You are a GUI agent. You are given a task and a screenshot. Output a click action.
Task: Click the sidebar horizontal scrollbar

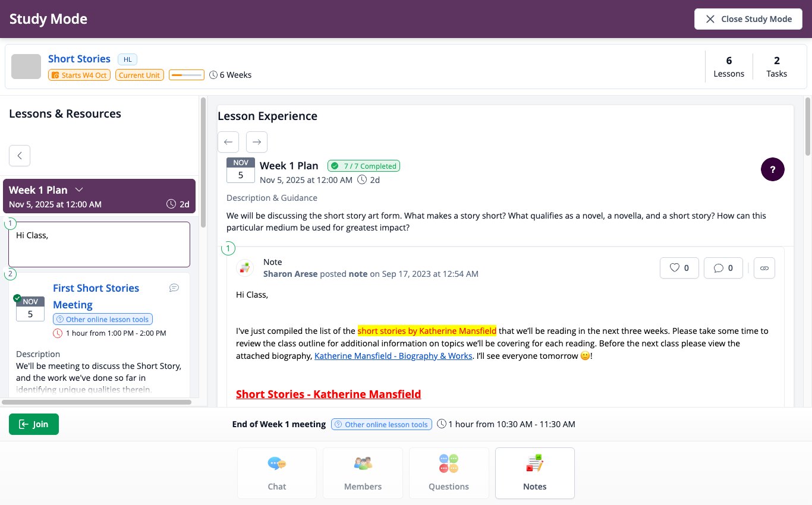[97, 402]
